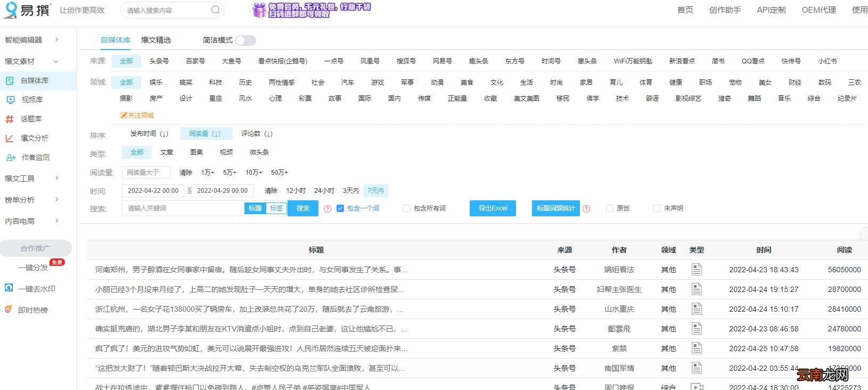Sort by 发布时间 descending
The height and width of the screenshot is (390, 868).
[x=149, y=134]
